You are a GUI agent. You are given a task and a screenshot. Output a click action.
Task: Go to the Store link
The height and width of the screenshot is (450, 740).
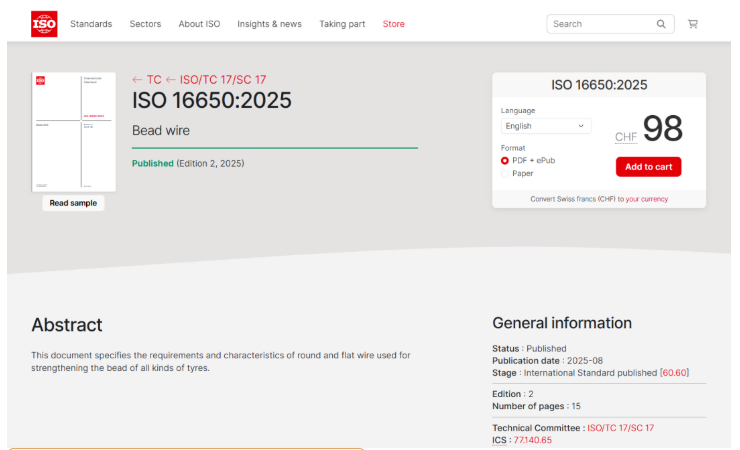pos(394,24)
